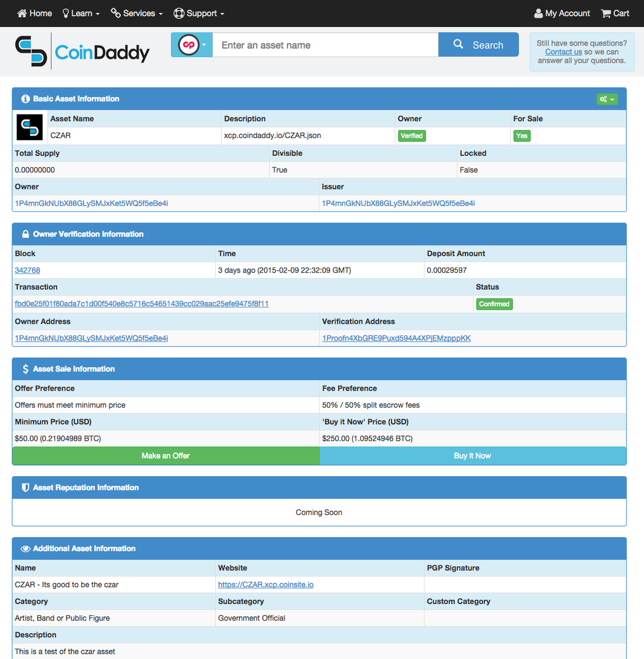Click the Search button
644x659 pixels.
tap(478, 45)
